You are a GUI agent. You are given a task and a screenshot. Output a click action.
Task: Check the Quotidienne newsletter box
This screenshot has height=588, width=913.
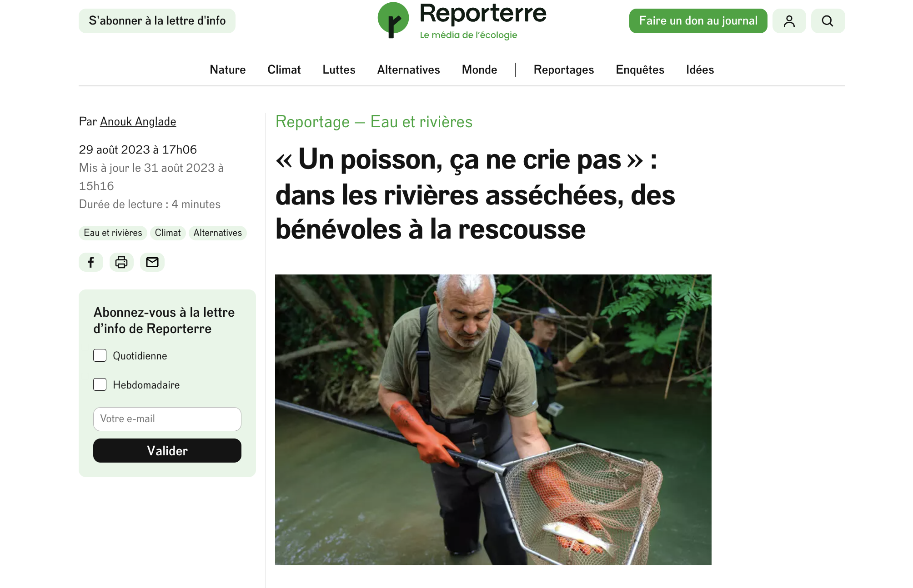(x=100, y=355)
